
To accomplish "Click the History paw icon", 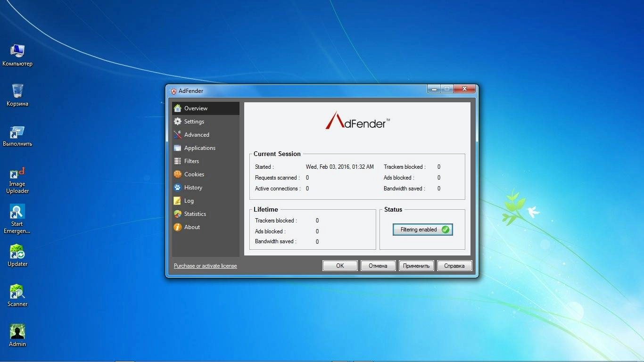I will (x=177, y=188).
